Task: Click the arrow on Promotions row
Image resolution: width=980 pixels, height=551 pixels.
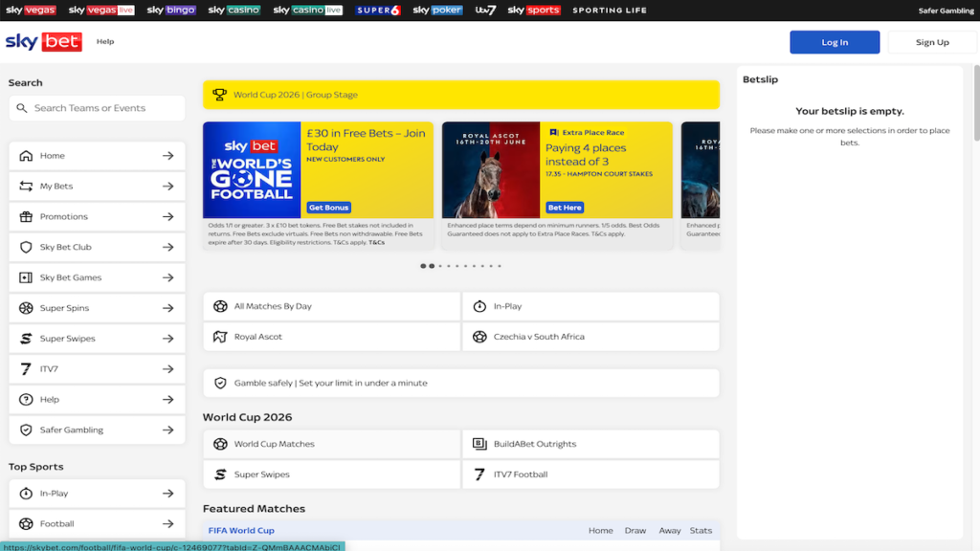Action: point(168,217)
